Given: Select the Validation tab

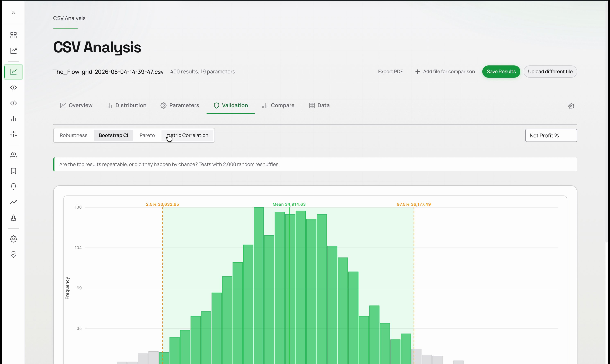Looking at the screenshot, I should [x=230, y=106].
